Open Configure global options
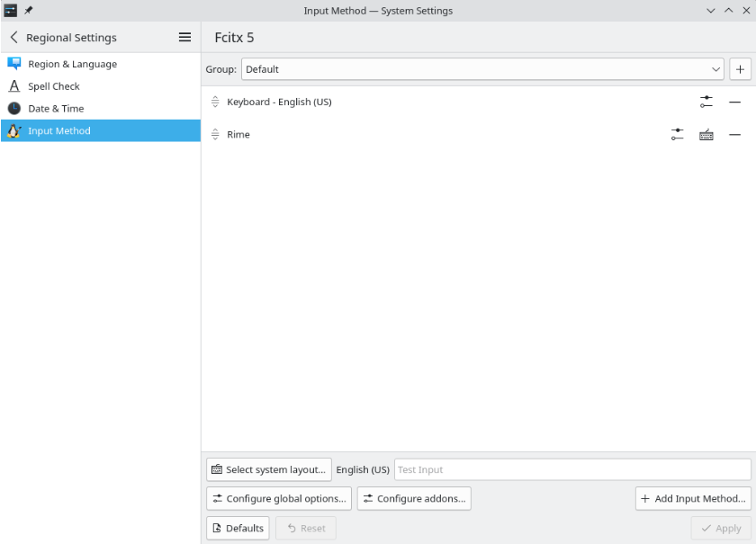This screenshot has height=544, width=756. pyautogui.click(x=279, y=498)
